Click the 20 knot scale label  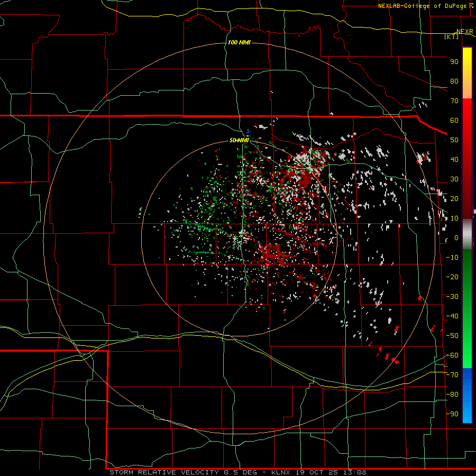[x=454, y=199]
